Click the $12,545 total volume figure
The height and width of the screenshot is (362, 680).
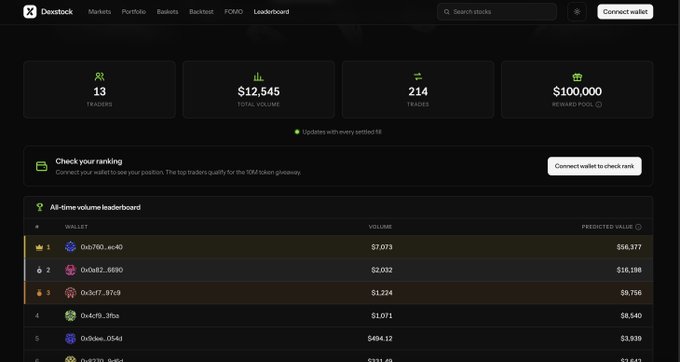(258, 91)
